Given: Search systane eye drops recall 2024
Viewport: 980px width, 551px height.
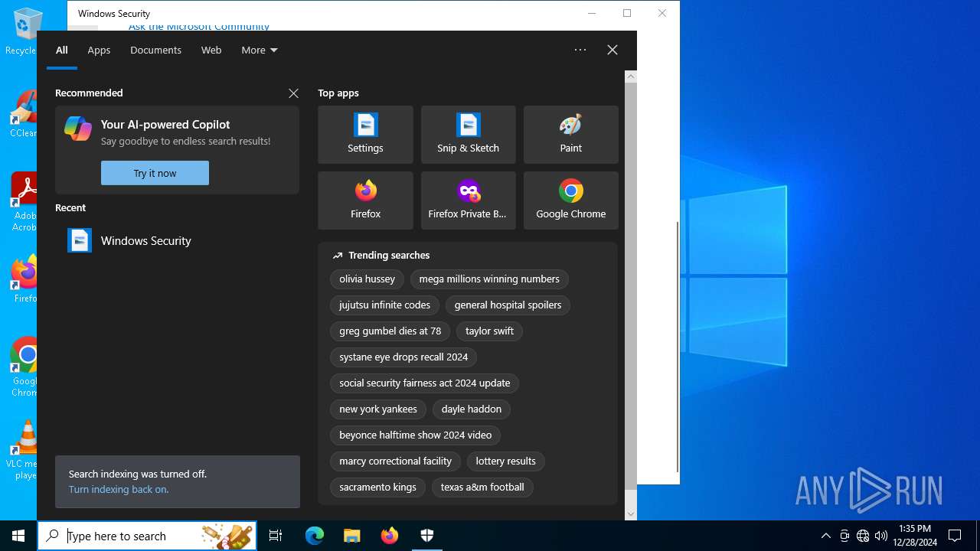Looking at the screenshot, I should 403,357.
